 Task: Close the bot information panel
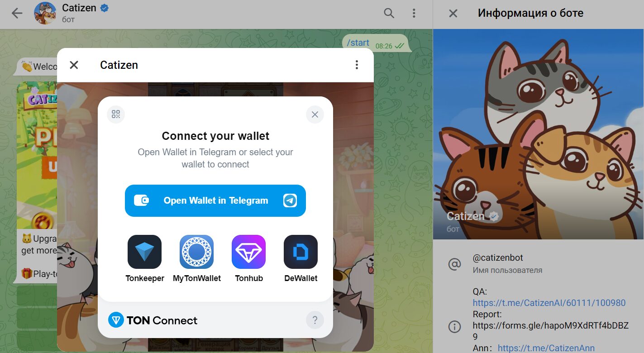(453, 14)
